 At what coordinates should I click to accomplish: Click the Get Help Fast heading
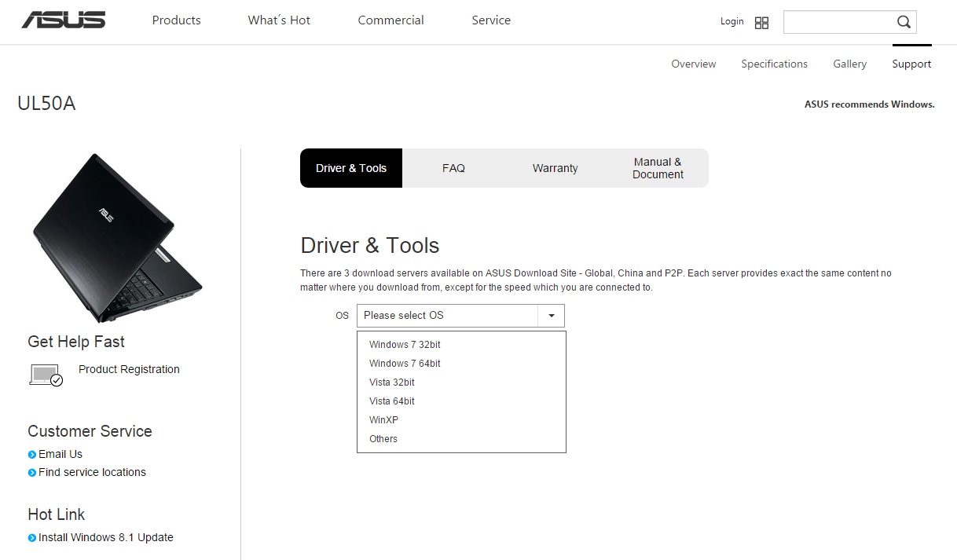point(76,342)
